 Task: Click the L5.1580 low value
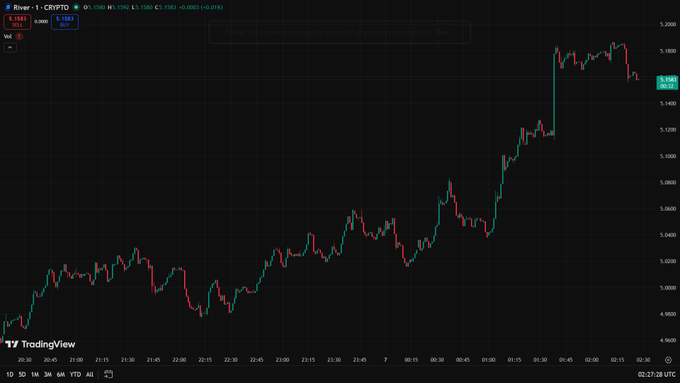click(x=142, y=7)
